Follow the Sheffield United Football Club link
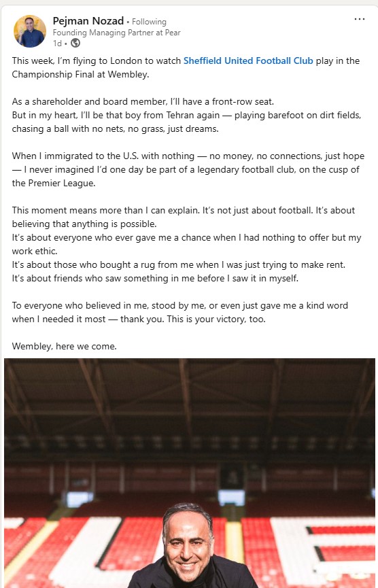The image size is (378, 588). 248,60
